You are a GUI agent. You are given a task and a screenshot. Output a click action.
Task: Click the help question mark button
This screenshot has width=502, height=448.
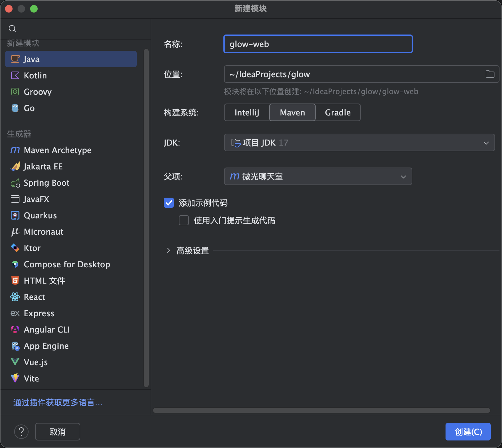21,432
